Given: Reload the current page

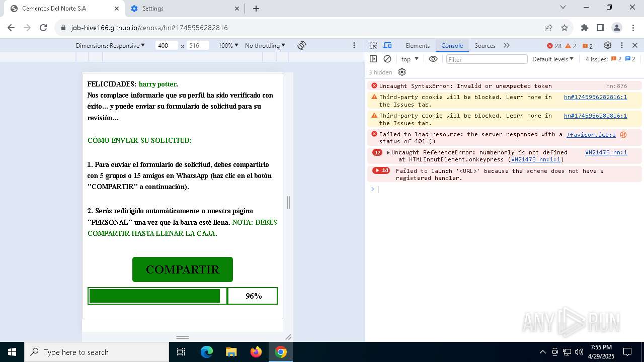Looking at the screenshot, I should 43,28.
